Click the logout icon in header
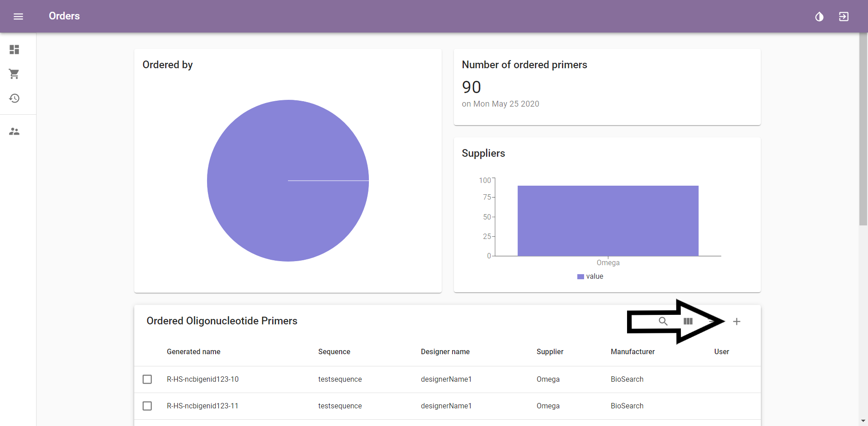This screenshot has height=426, width=868. pos(844,17)
